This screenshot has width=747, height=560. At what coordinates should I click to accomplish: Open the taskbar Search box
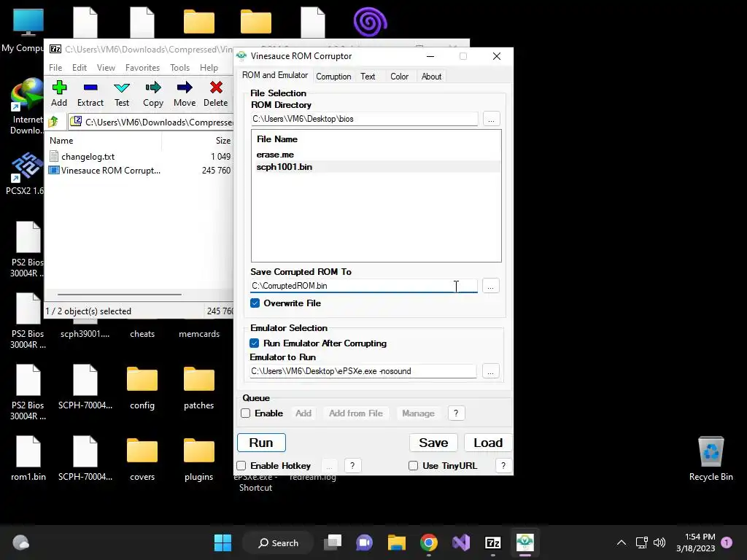[278, 542]
